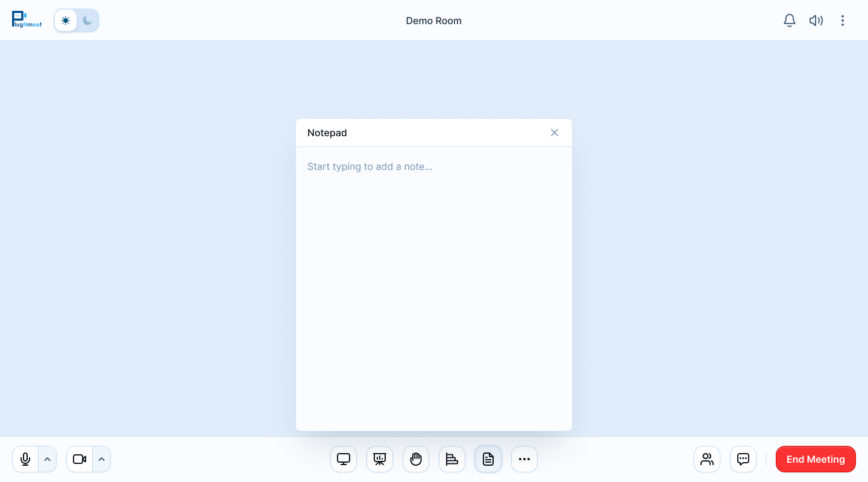
Task: Open the more options ellipsis menu
Action: click(x=524, y=459)
